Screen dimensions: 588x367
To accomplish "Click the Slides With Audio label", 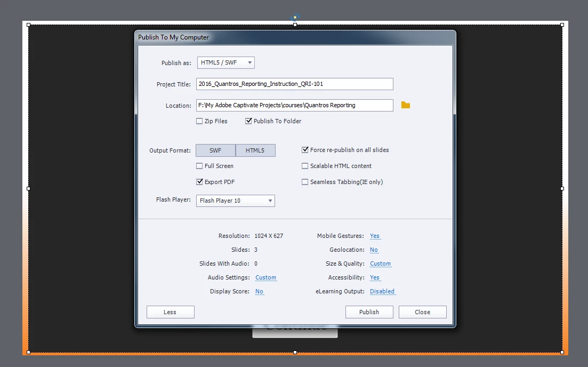I will (224, 264).
